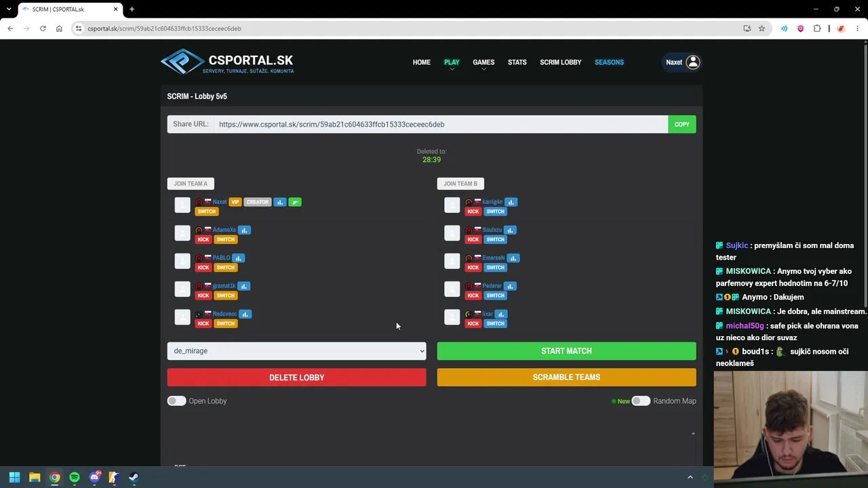868x488 pixels.
Task: Click JOIN TEAM B button
Action: point(460,184)
